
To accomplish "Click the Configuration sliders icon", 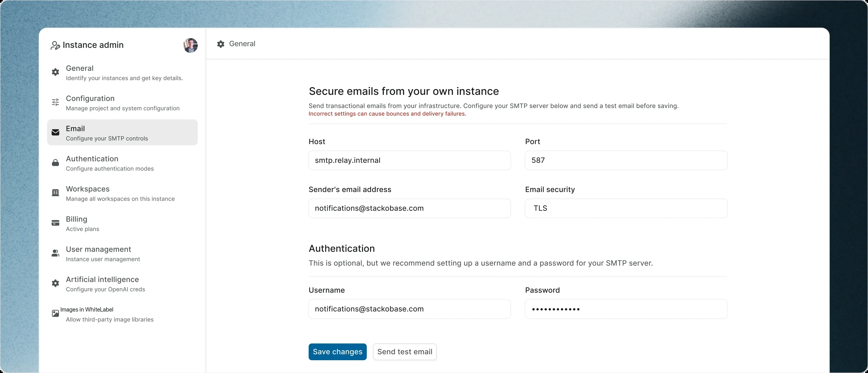I will 55,102.
